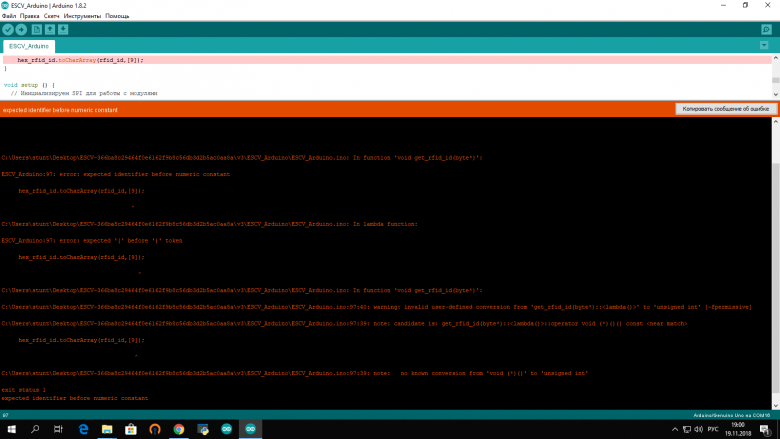Open the Файл menu
Image resolution: width=780 pixels, height=439 pixels.
point(9,16)
